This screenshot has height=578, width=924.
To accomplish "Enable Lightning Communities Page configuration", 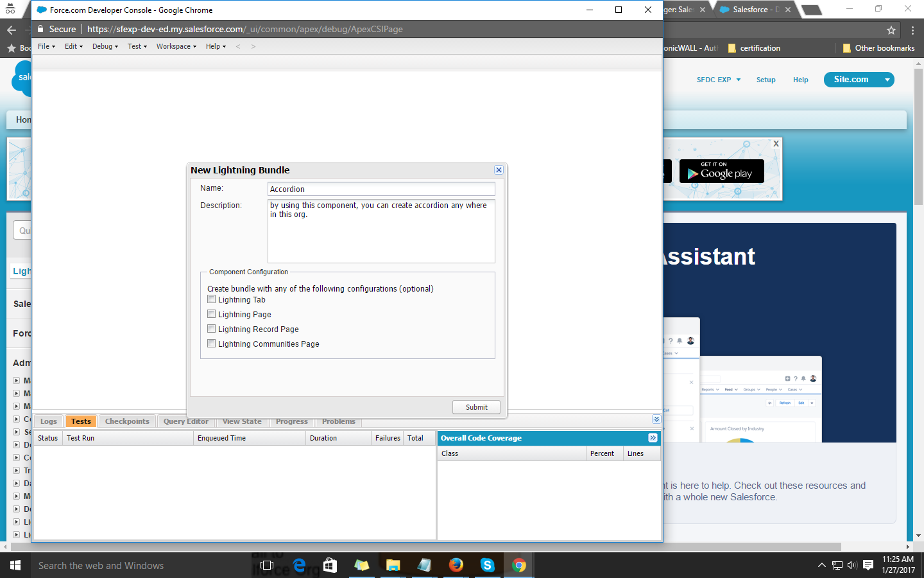I will pyautogui.click(x=211, y=343).
